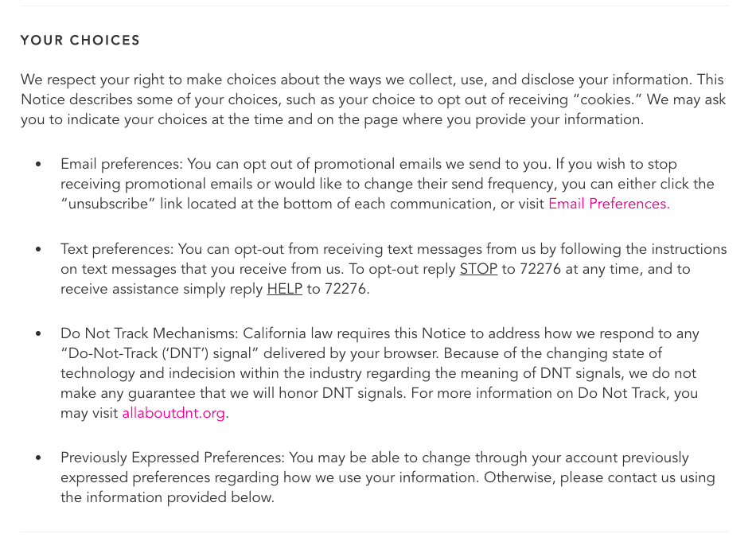756x557 pixels.
Task: Click 'the information provided below' text
Action: tap(167, 497)
